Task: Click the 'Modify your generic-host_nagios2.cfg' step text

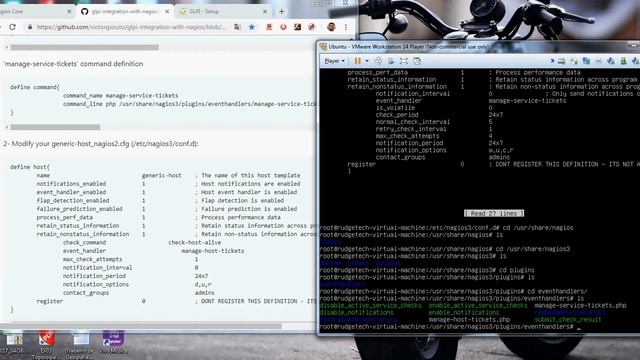Action: [101, 144]
